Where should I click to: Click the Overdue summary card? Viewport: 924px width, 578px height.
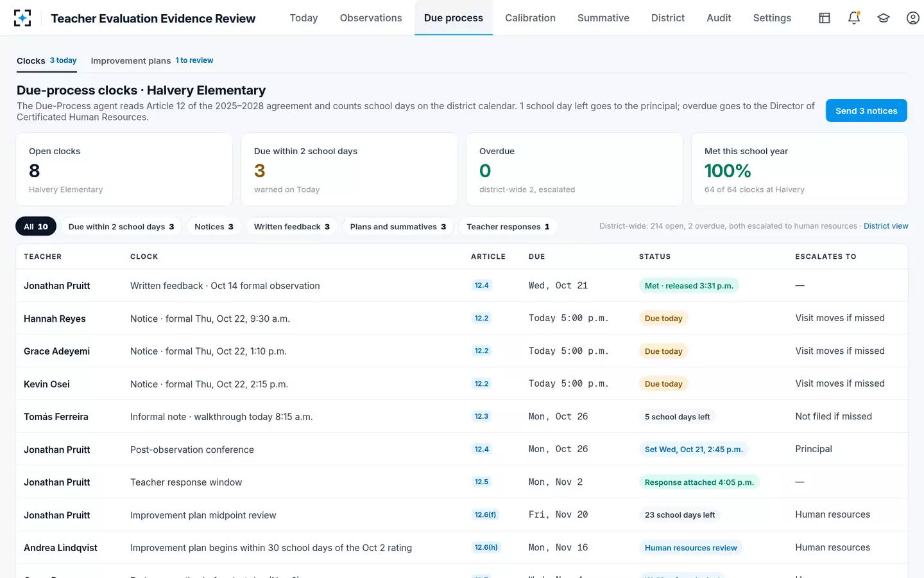coord(574,170)
